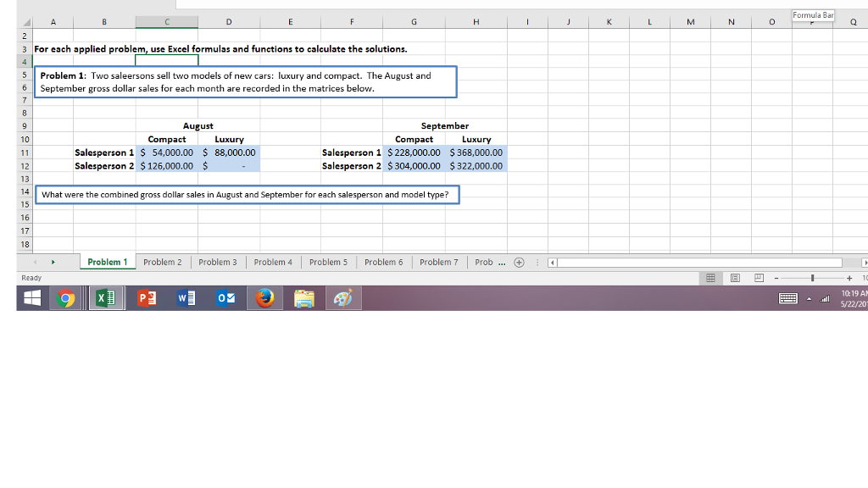
Task: Select row 16 header
Action: click(25, 218)
